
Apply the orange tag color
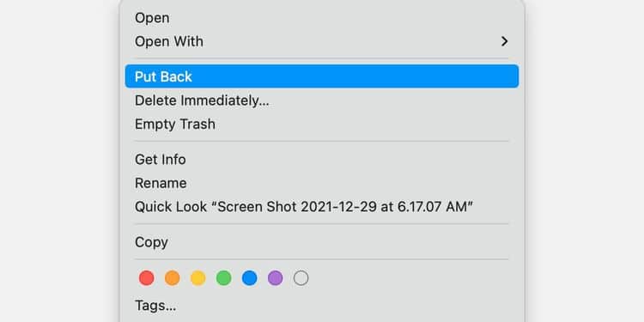(x=172, y=278)
